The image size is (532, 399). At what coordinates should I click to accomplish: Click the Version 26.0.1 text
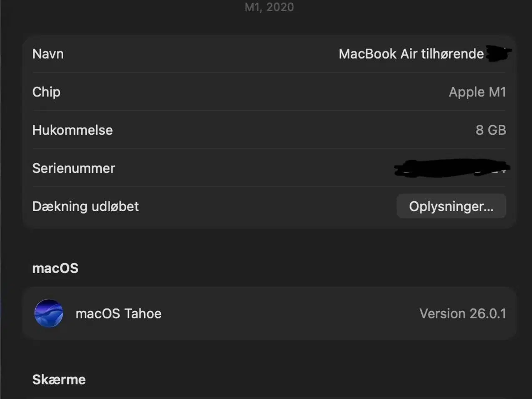point(463,313)
